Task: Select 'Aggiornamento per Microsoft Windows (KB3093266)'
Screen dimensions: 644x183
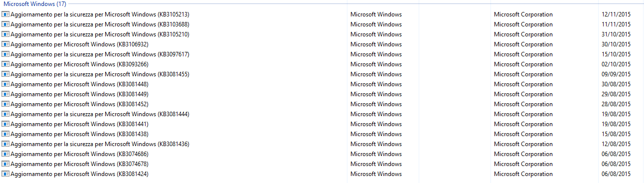Action: point(79,64)
